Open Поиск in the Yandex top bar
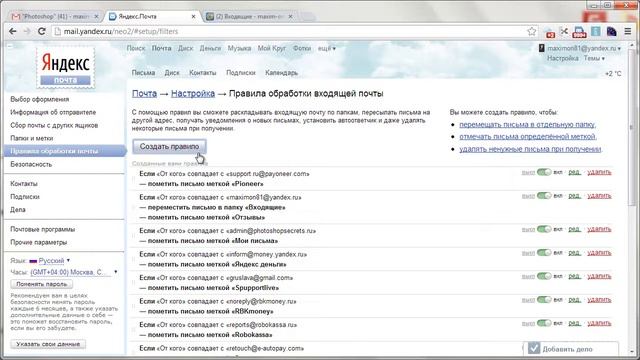640x360 pixels. (136, 48)
